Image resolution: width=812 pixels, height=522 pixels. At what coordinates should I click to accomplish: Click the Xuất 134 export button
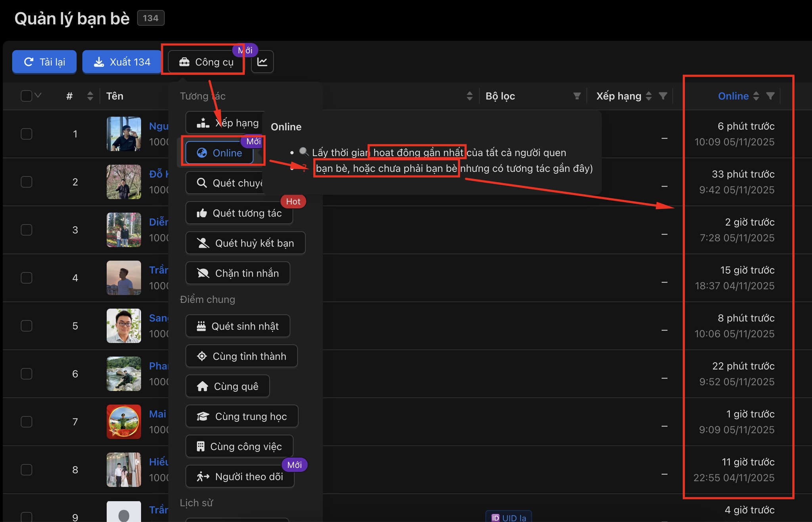pos(122,62)
